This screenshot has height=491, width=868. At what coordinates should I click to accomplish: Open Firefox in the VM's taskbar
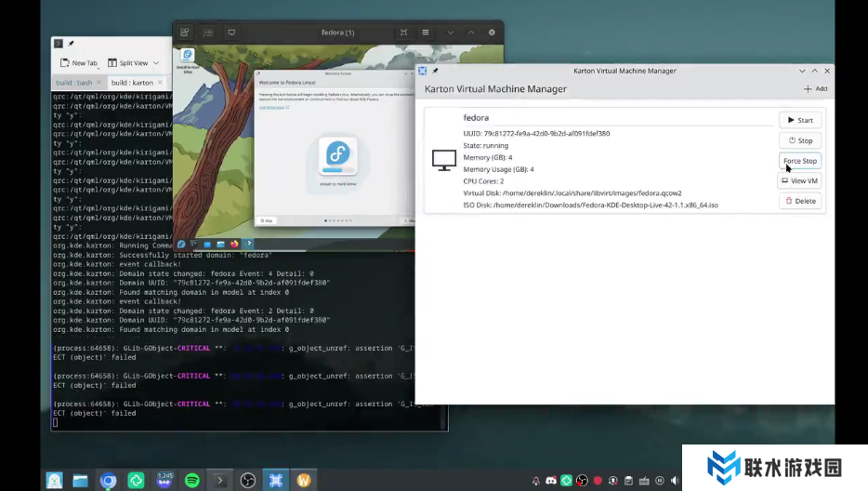pos(234,244)
